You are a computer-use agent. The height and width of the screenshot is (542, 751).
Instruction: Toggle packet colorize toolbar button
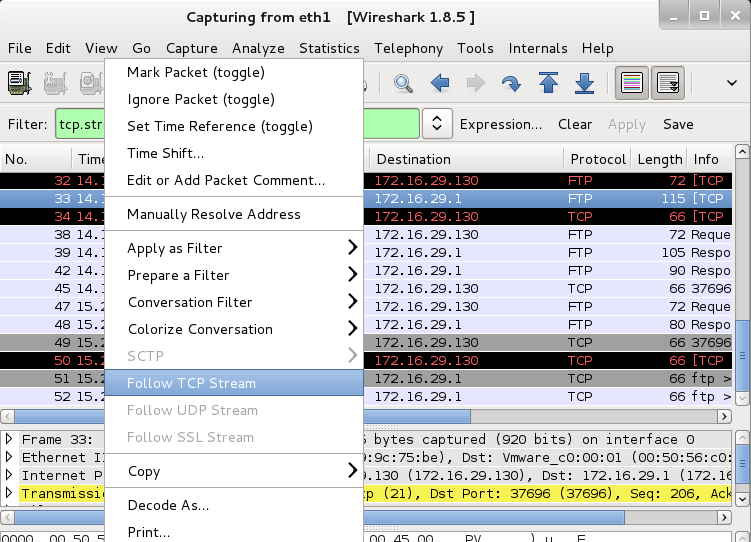pyautogui.click(x=632, y=83)
